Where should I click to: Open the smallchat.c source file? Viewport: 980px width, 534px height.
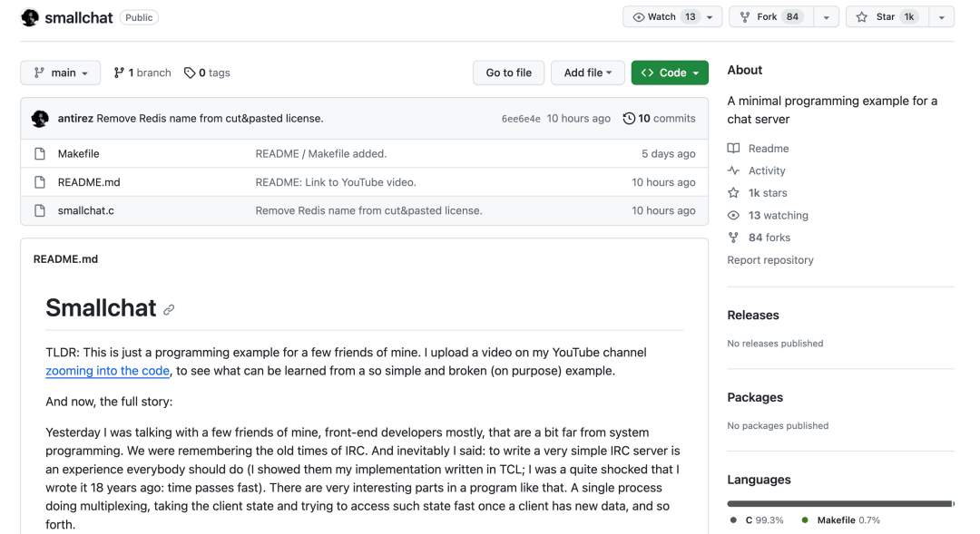83,209
